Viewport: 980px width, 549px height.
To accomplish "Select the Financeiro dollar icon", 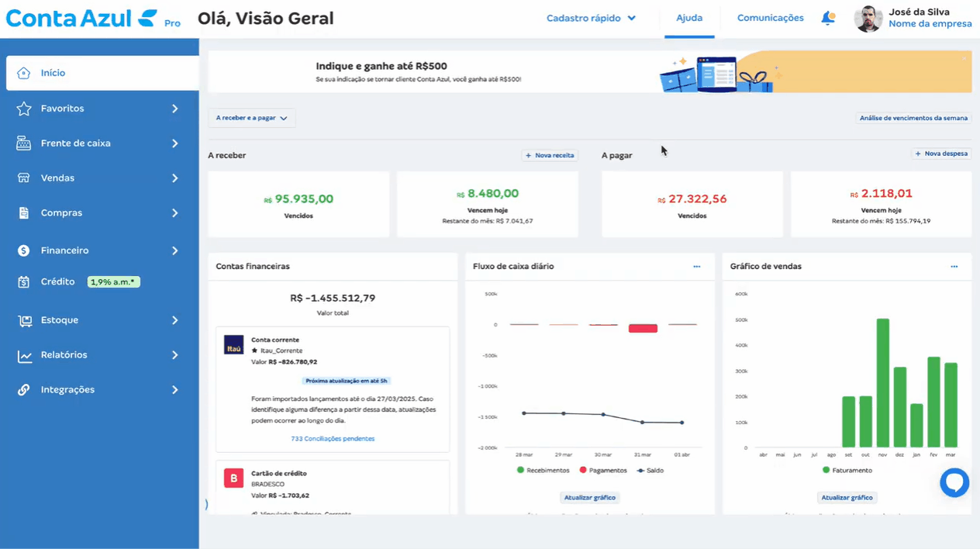I will (x=21, y=250).
